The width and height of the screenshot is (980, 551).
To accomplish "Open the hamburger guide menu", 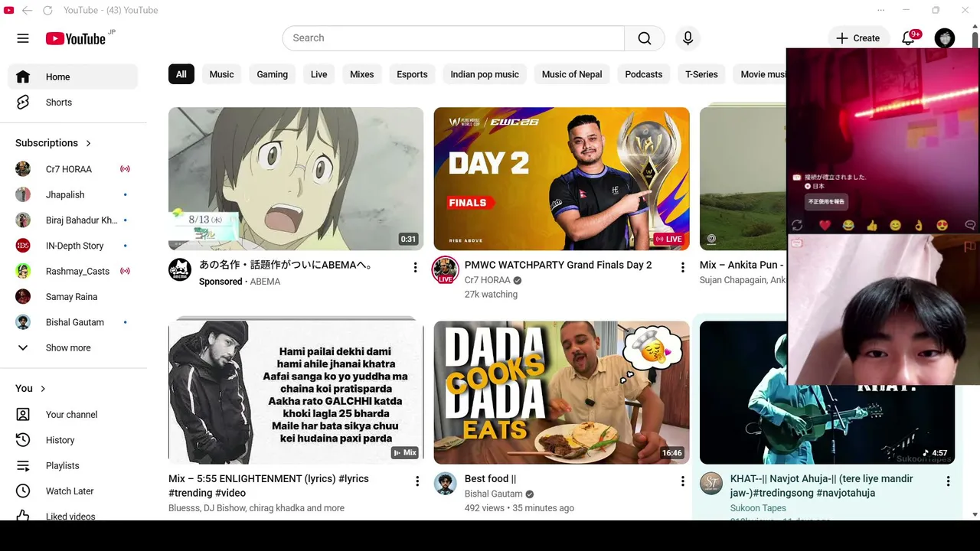I will [x=23, y=38].
